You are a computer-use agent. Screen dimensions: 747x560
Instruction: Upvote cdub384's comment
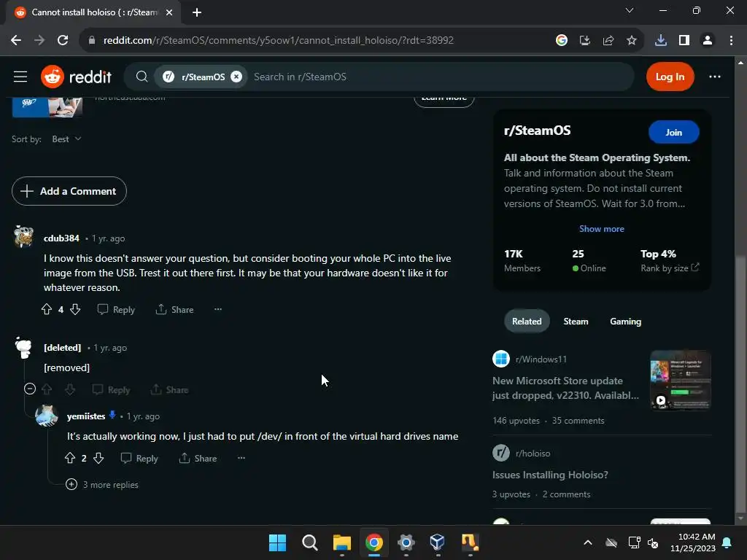46,309
